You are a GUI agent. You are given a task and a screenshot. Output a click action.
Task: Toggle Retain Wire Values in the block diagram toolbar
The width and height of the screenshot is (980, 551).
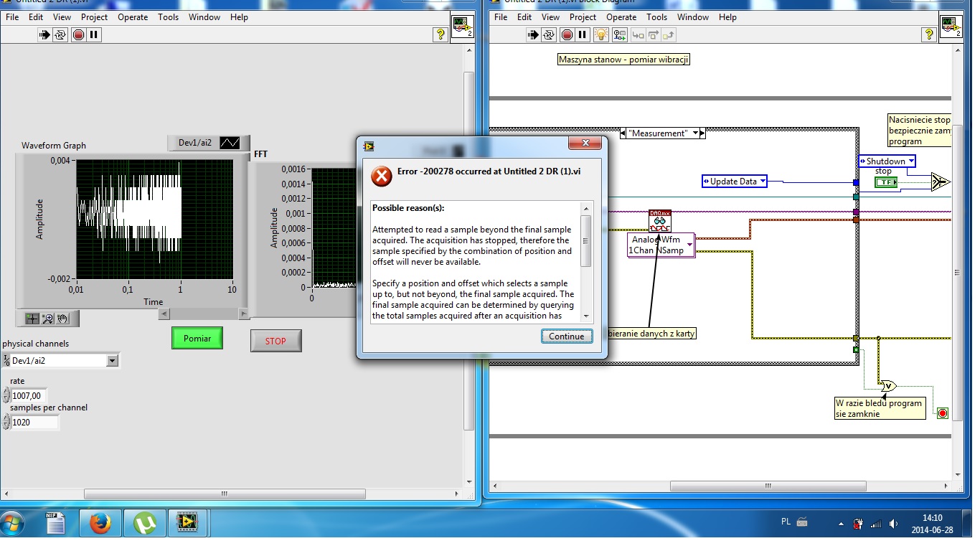coord(619,34)
